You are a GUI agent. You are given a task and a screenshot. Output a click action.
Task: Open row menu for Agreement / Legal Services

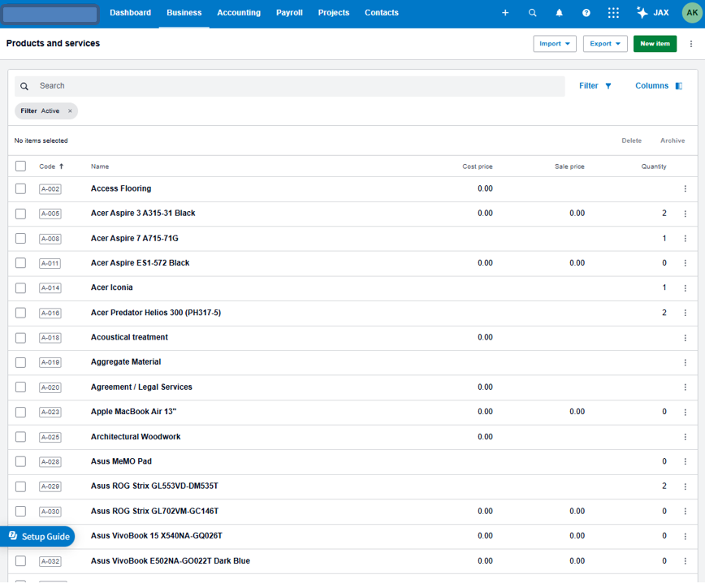[685, 387]
